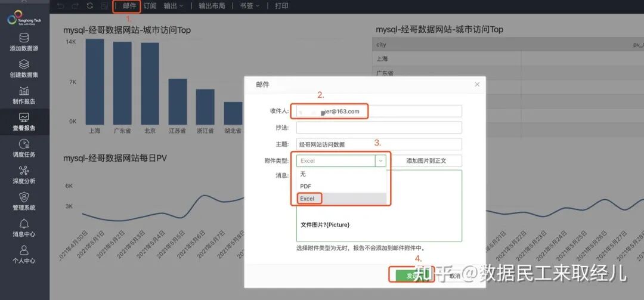Open 调度任务 in the sidebar
644x300 pixels.
(24, 149)
